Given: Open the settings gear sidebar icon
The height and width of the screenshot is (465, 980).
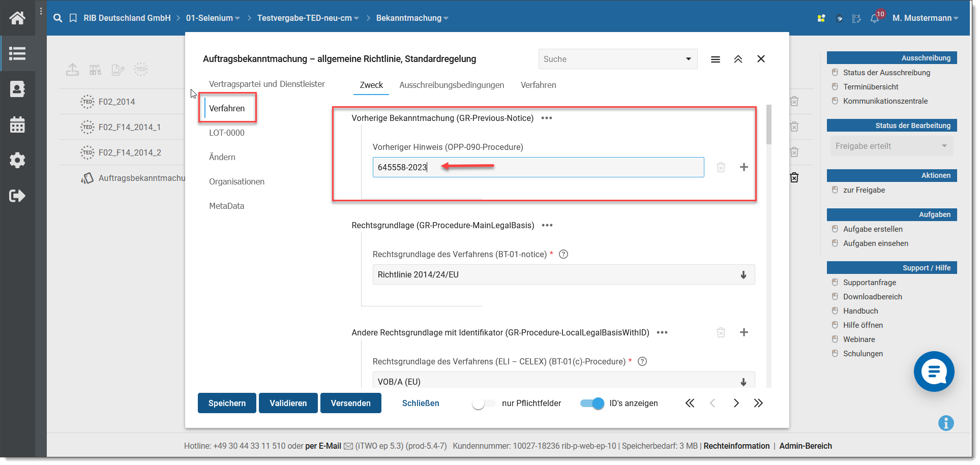Looking at the screenshot, I should coord(17,160).
